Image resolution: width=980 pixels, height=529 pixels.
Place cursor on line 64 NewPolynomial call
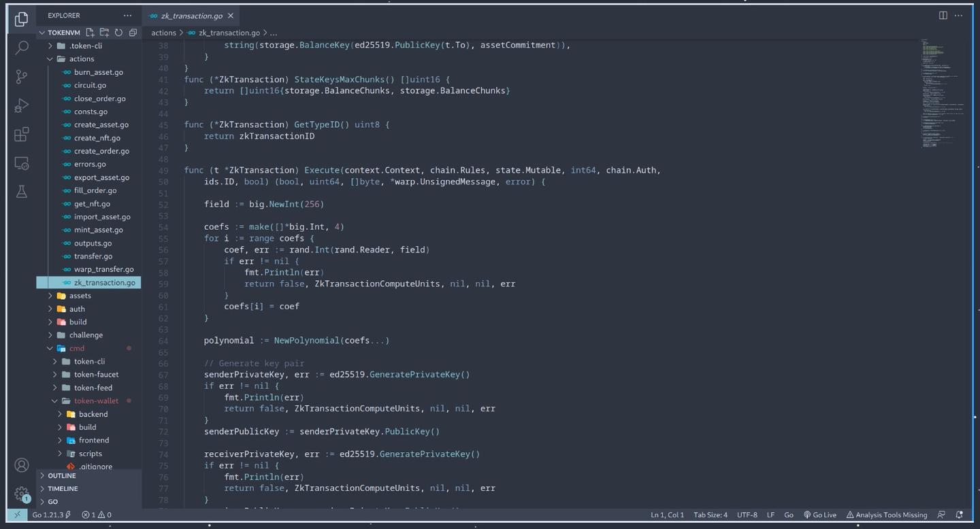[331, 341]
